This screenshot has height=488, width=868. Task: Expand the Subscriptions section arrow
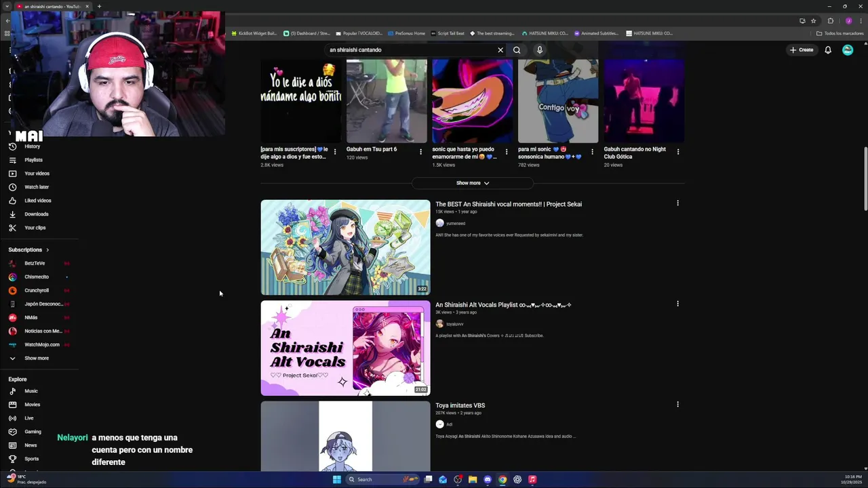47,250
